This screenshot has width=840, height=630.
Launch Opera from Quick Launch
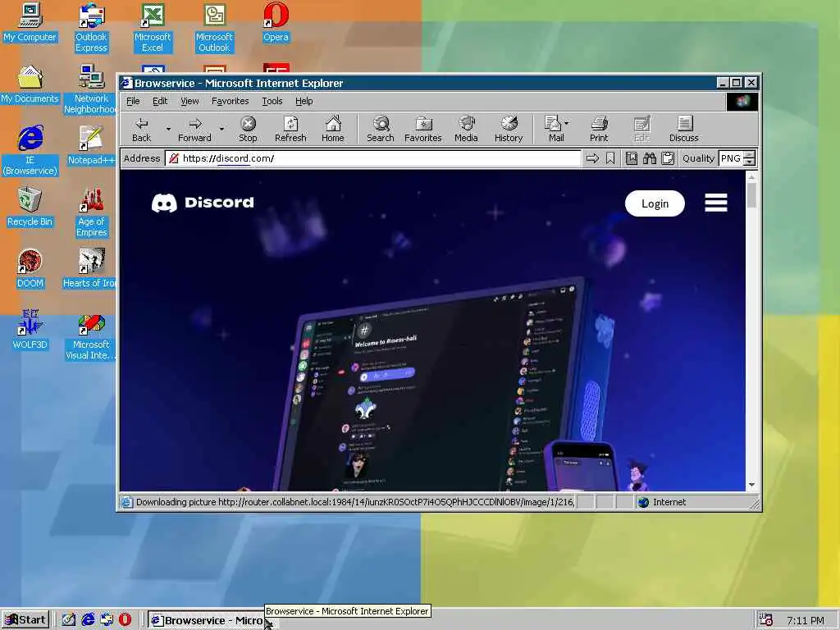pos(125,620)
